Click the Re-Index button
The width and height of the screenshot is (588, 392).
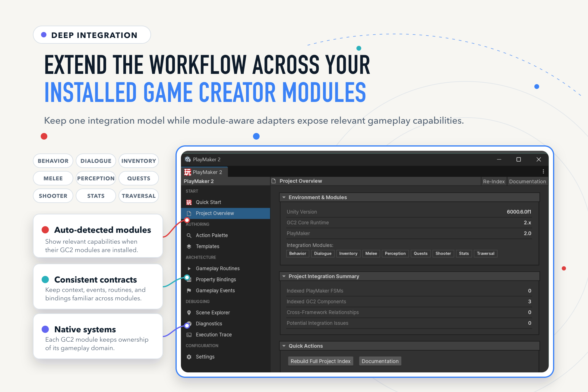click(494, 182)
